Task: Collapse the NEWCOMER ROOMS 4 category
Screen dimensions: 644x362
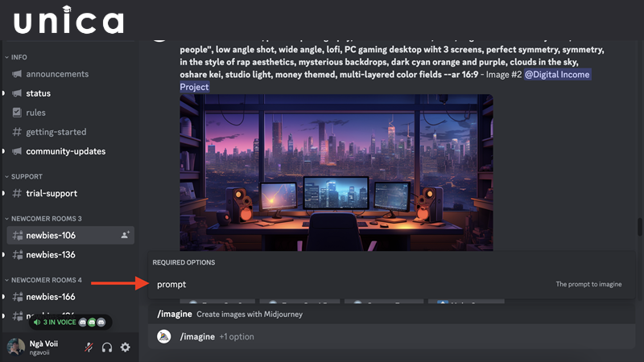Action: click(x=43, y=280)
